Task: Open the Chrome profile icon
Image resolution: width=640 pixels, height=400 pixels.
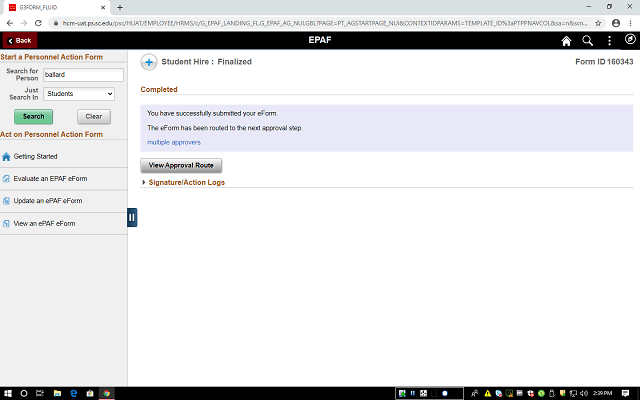Action: point(616,23)
